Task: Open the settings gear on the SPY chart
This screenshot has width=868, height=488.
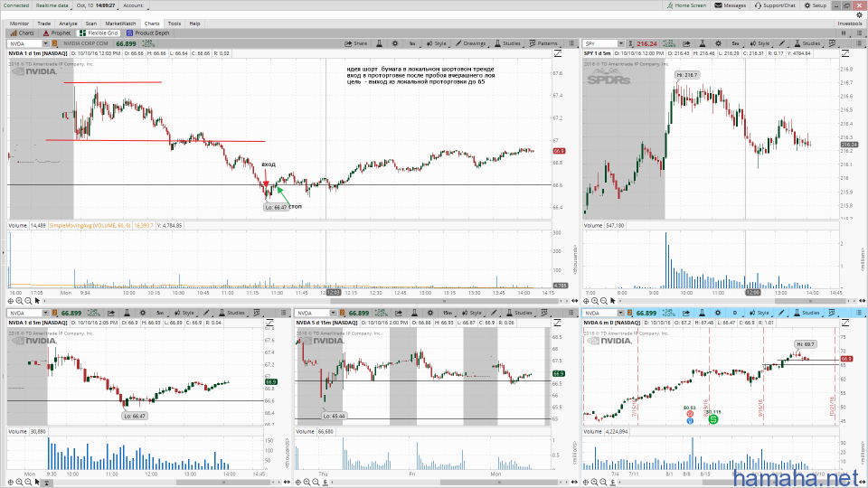Action: (x=718, y=43)
